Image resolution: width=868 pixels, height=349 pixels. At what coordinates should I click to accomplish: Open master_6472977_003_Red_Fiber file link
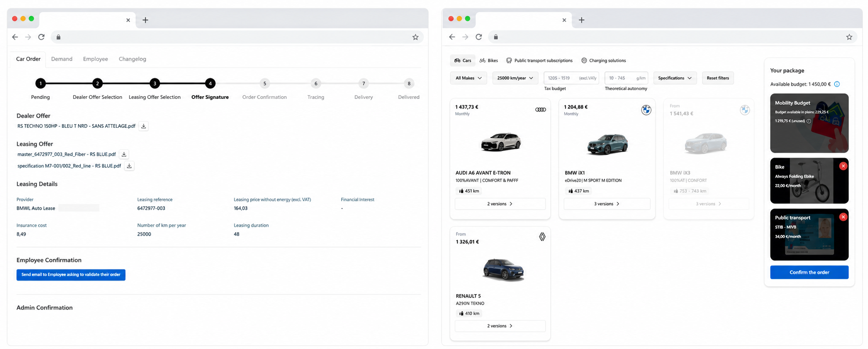[67, 154]
